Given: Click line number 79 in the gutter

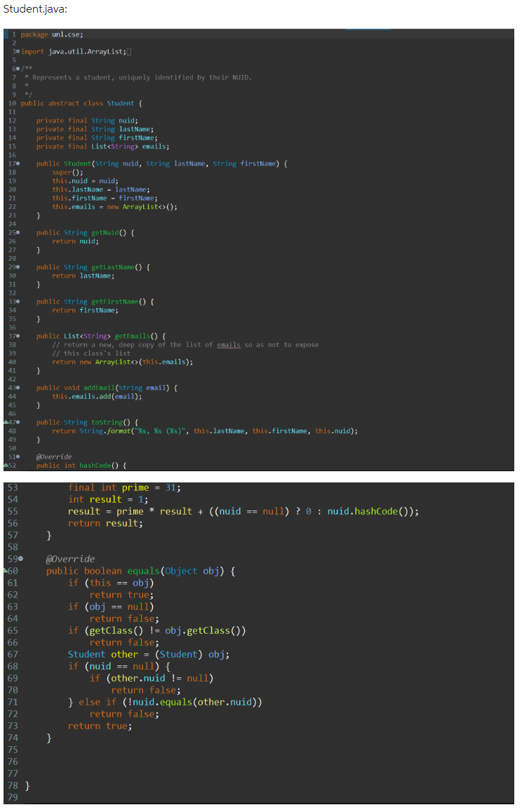Looking at the screenshot, I should 13,797.
